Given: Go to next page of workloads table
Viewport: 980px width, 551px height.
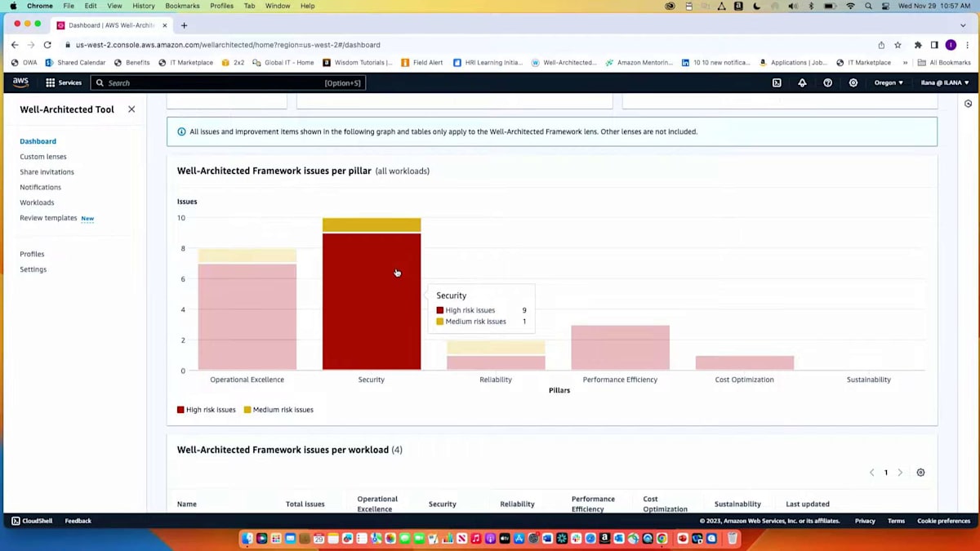Looking at the screenshot, I should pos(900,473).
